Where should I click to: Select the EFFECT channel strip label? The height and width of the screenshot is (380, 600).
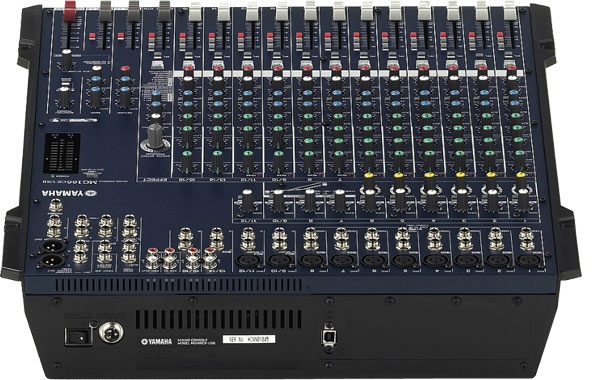coord(155,179)
